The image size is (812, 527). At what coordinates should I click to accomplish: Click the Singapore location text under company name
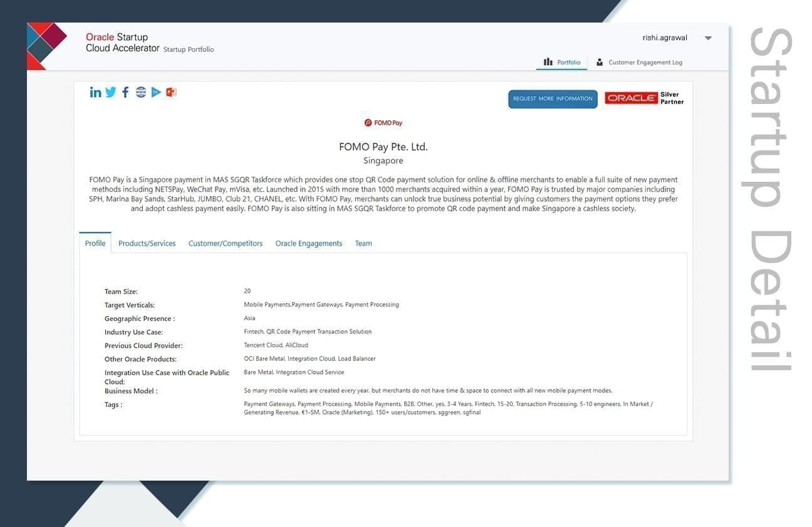tap(383, 160)
